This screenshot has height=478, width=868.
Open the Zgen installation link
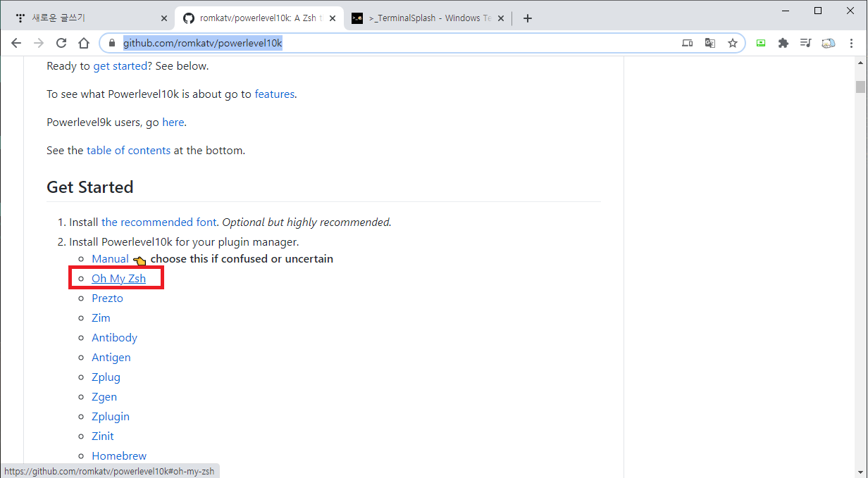click(104, 397)
